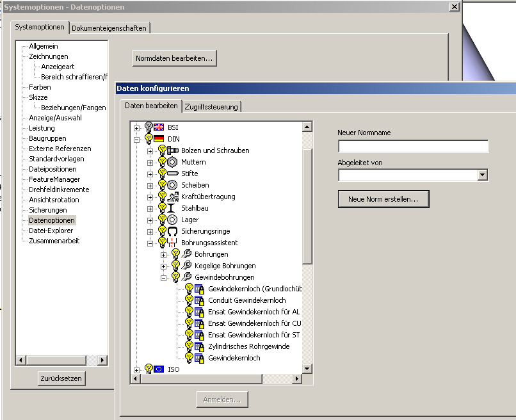This screenshot has height=420, width=516.
Task: Click into the Neuer Normname field
Action: (x=414, y=146)
